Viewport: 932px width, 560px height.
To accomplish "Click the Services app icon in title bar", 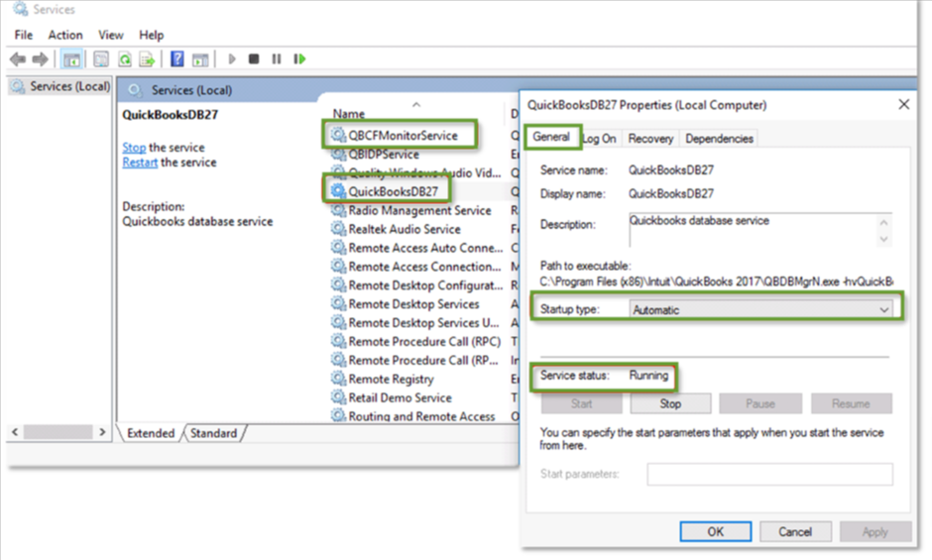I will (x=21, y=9).
